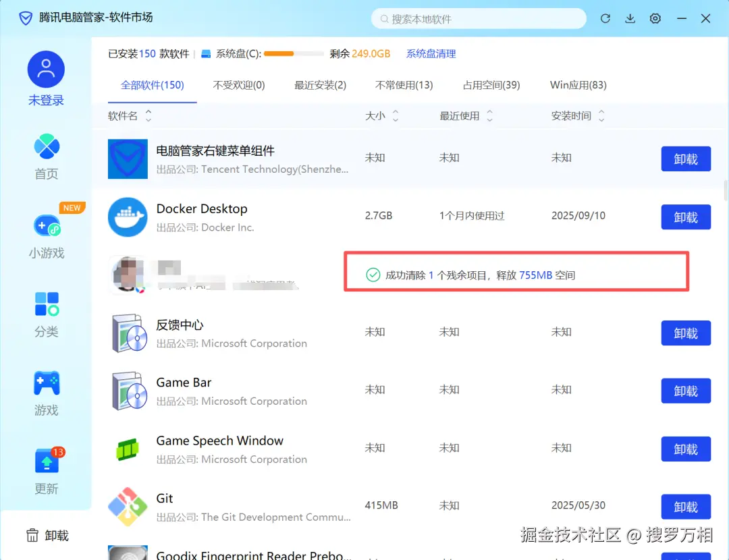Open the 更新 updates icon
Viewport: 729px width, 560px height.
pyautogui.click(x=47, y=461)
